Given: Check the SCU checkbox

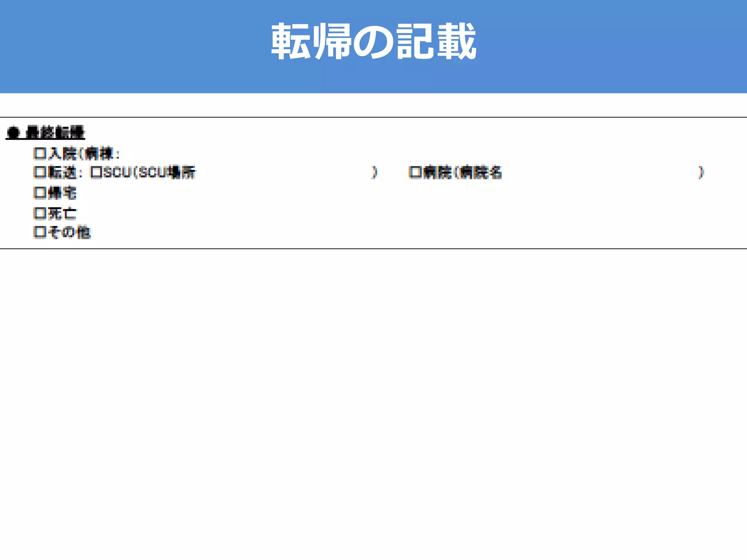Looking at the screenshot, I should (x=97, y=172).
